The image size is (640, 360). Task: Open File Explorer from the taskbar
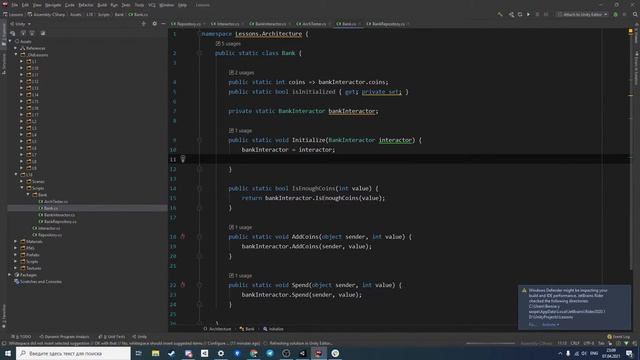tap(156, 353)
